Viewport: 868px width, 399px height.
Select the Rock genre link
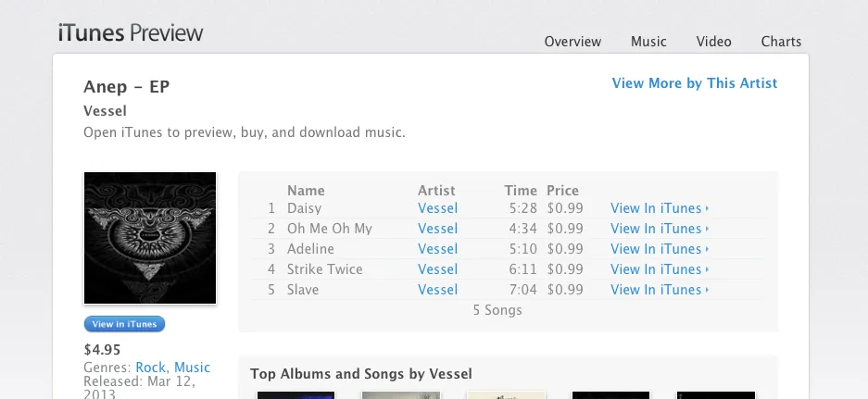pos(151,368)
